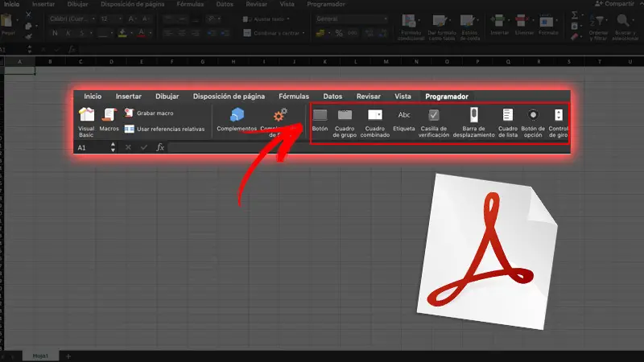Open Formato condicional menu
The width and height of the screenshot is (644, 362).
[x=411, y=27]
